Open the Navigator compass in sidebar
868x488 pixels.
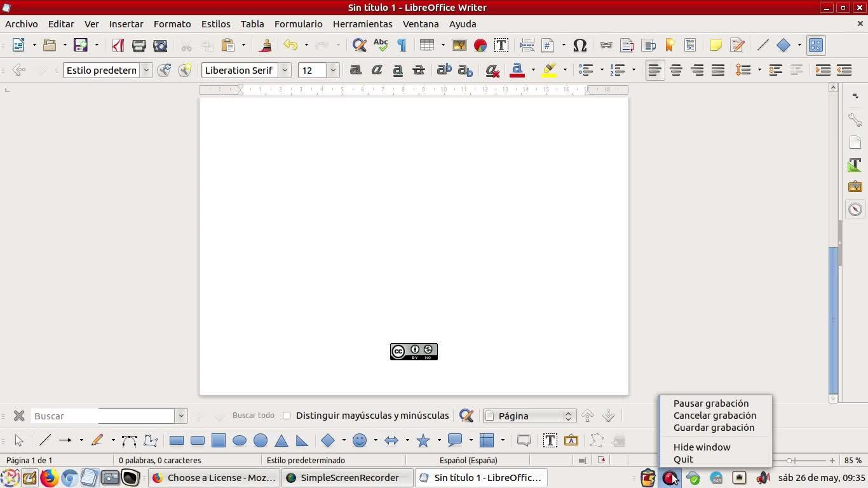point(855,209)
